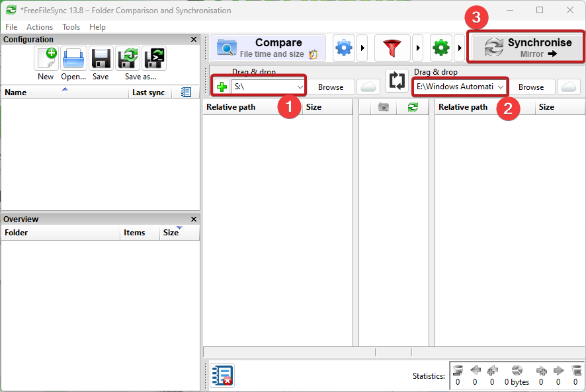Click the Folder column header

click(61, 233)
